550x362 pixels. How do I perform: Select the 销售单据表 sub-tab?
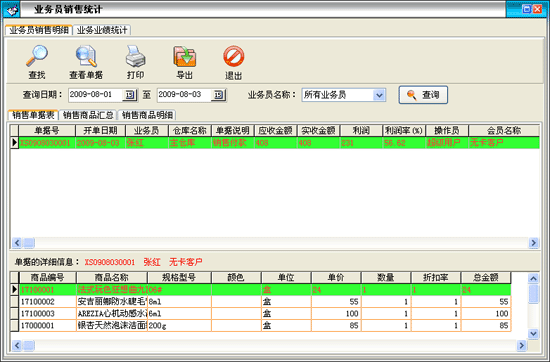pos(33,115)
